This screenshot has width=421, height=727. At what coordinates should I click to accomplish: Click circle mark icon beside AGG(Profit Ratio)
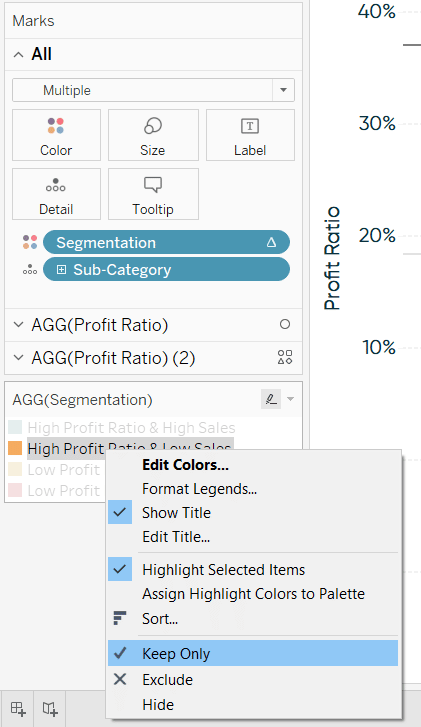tap(285, 325)
